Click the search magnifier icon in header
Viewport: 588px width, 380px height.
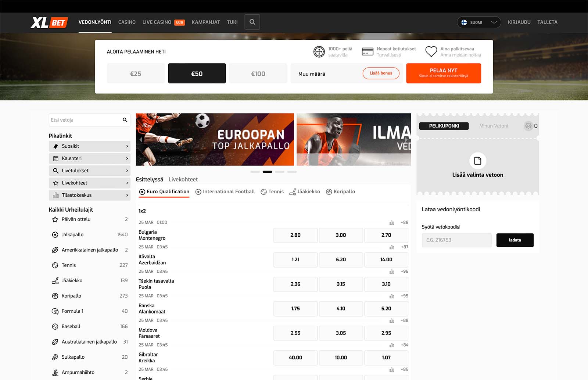pyautogui.click(x=252, y=22)
